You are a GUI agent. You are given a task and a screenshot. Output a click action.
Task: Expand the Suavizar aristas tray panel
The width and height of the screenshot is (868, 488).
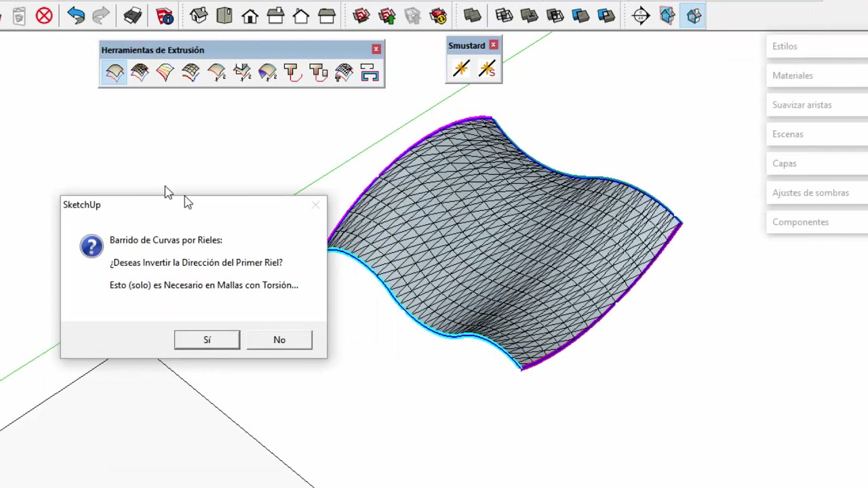(817, 104)
